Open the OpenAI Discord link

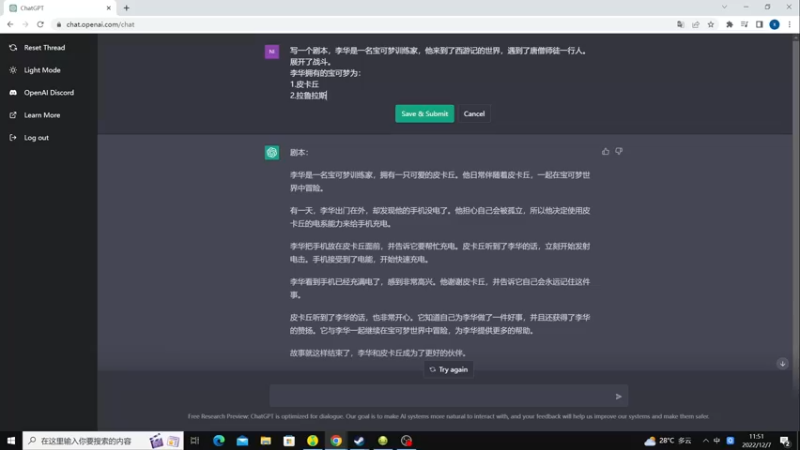coord(42,92)
